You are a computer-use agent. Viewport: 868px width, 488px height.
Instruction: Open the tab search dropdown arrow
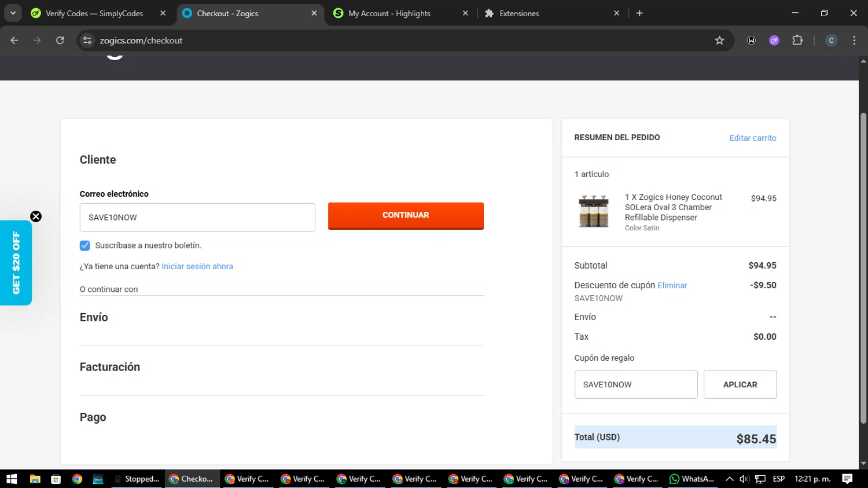point(13,13)
